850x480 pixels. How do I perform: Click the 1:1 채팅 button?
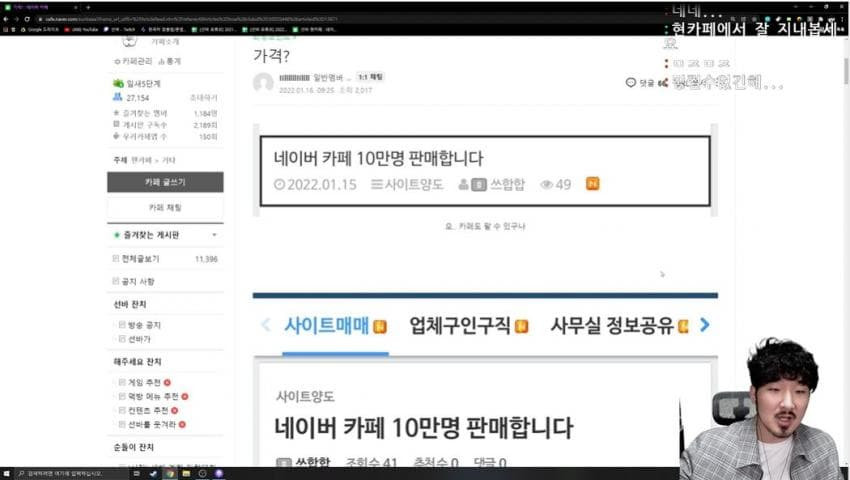[x=370, y=78]
